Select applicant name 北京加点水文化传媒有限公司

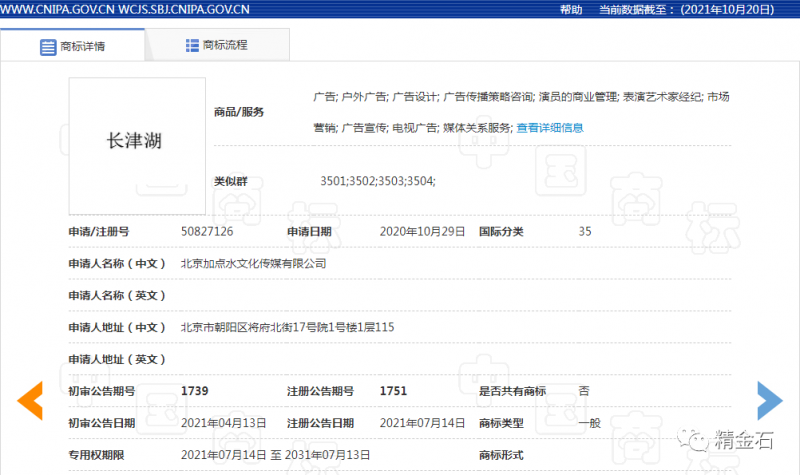point(254,264)
